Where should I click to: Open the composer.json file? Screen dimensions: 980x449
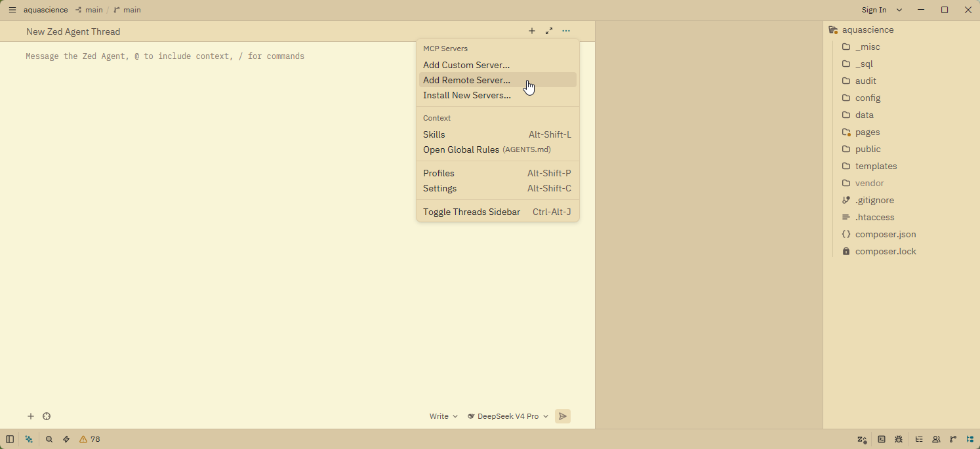901,234
